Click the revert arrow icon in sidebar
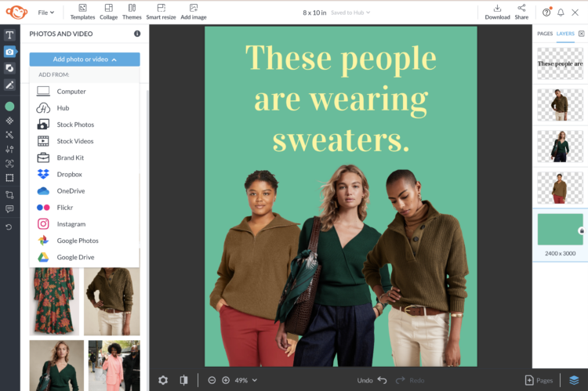The image size is (588, 391). click(x=9, y=226)
